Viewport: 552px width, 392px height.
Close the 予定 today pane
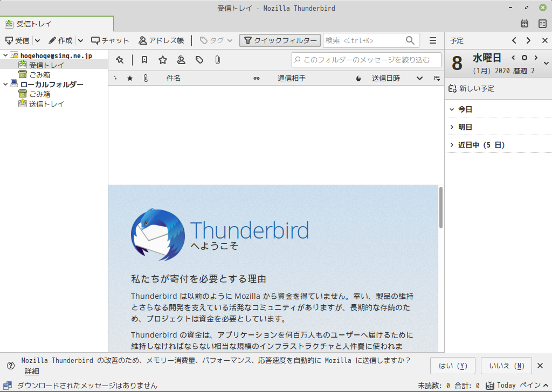[544, 40]
